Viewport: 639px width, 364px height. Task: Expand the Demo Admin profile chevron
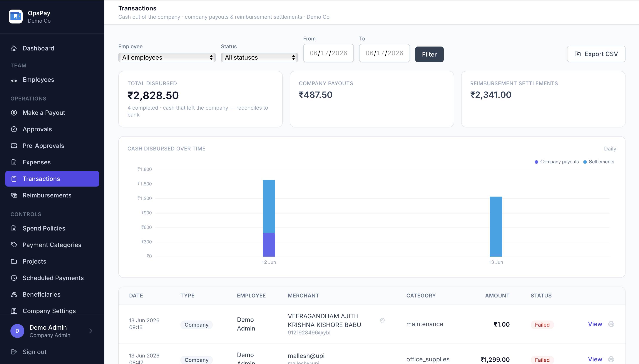(x=90, y=331)
